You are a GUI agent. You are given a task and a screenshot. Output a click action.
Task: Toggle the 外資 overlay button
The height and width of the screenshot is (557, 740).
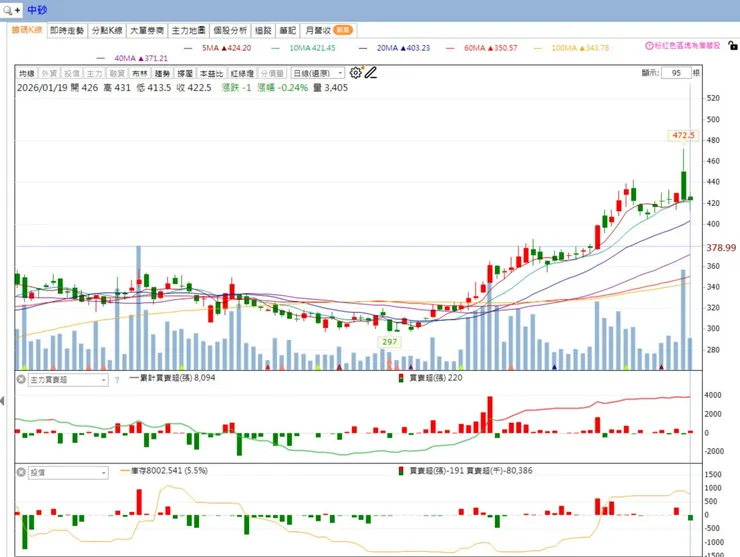tap(49, 73)
